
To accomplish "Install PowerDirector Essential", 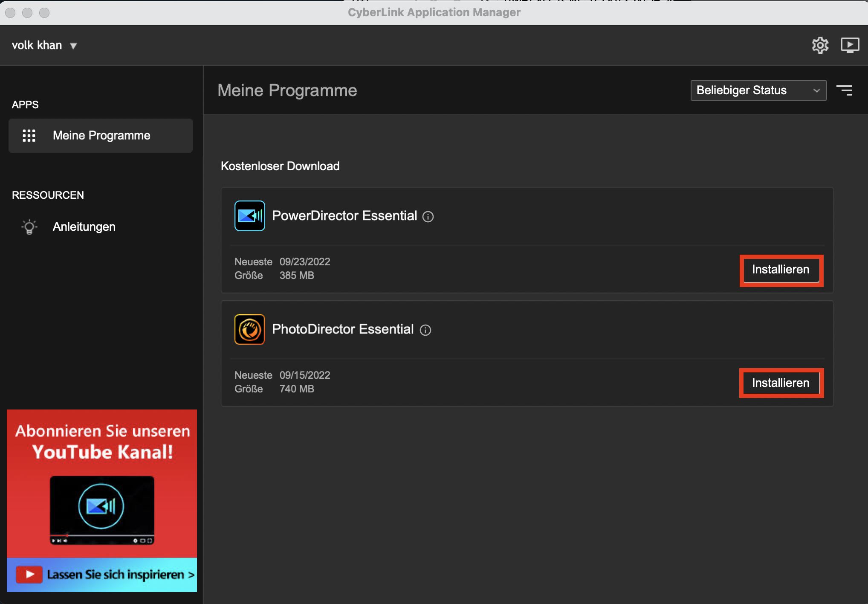I will pos(781,270).
